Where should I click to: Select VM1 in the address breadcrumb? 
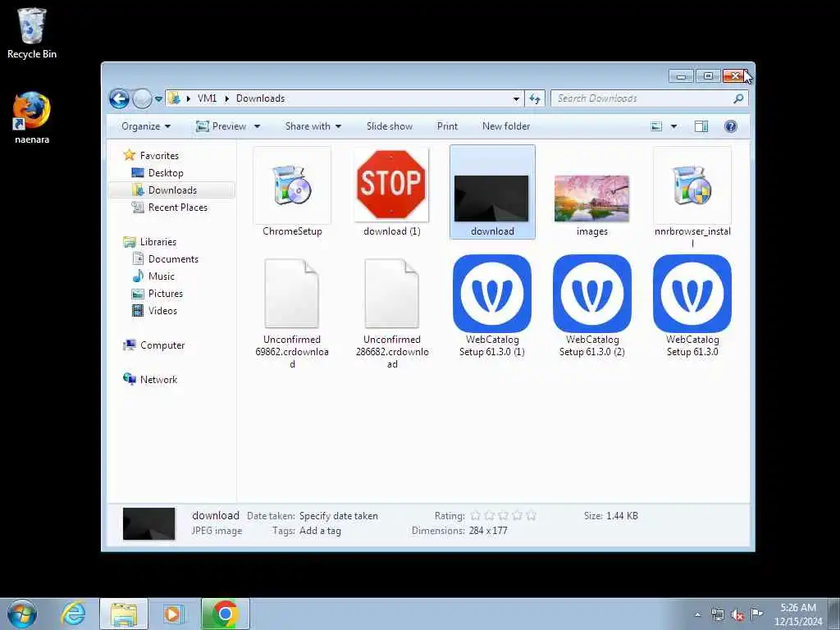[x=207, y=98]
